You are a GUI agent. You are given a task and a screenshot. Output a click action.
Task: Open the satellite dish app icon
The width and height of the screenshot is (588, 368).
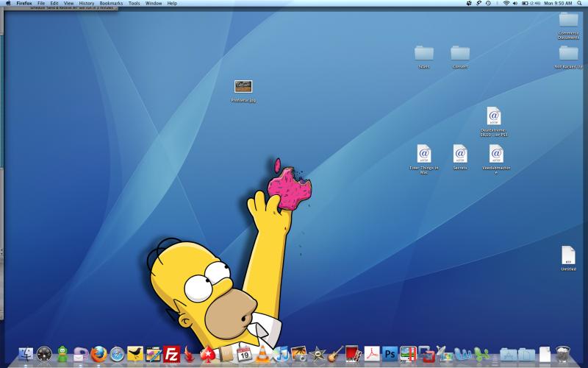pyautogui.click(x=444, y=354)
